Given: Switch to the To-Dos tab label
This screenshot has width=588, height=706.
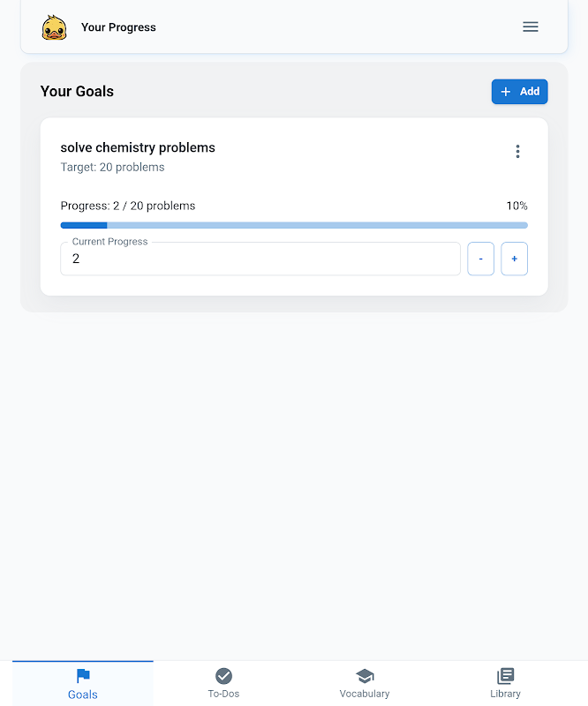Looking at the screenshot, I should coord(223,694).
